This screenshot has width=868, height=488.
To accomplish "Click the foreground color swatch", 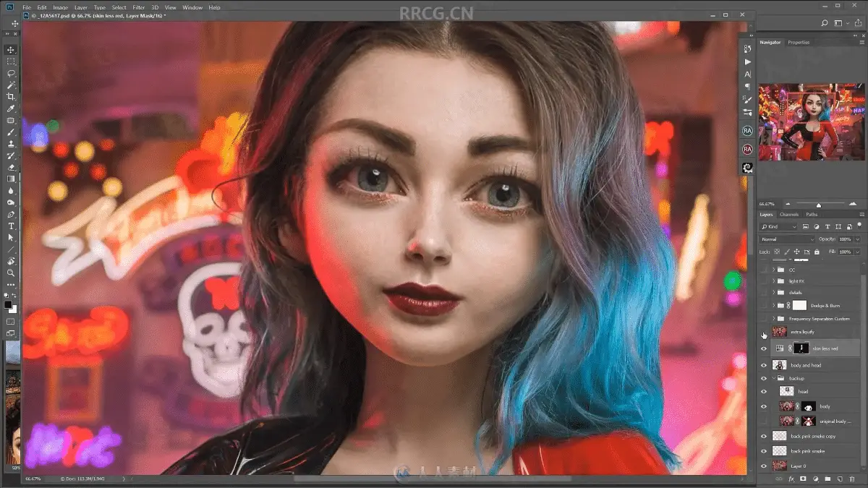I will click(x=8, y=304).
